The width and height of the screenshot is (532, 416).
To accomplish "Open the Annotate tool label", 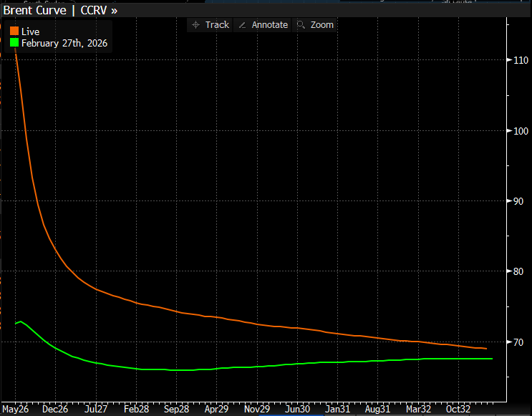I will [270, 25].
